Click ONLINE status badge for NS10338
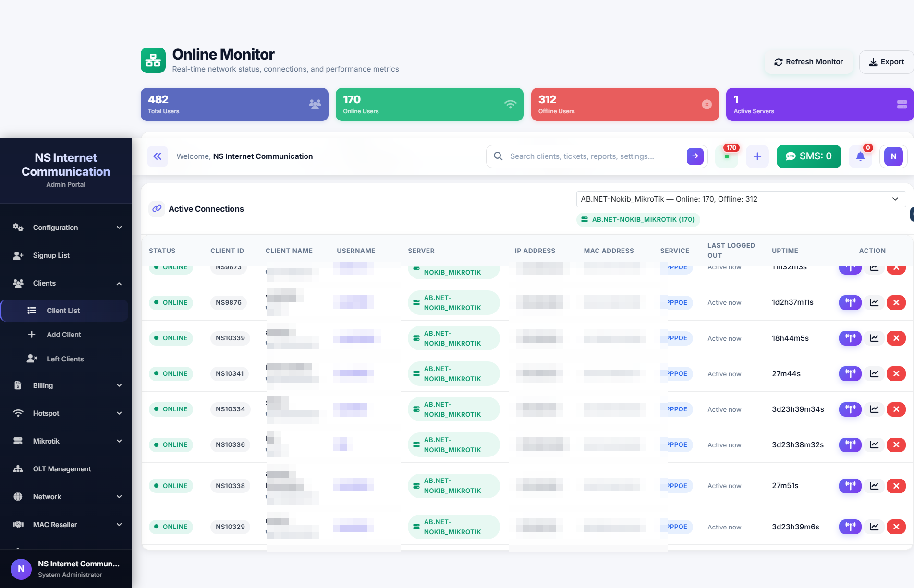This screenshot has height=588, width=914. [x=171, y=486]
